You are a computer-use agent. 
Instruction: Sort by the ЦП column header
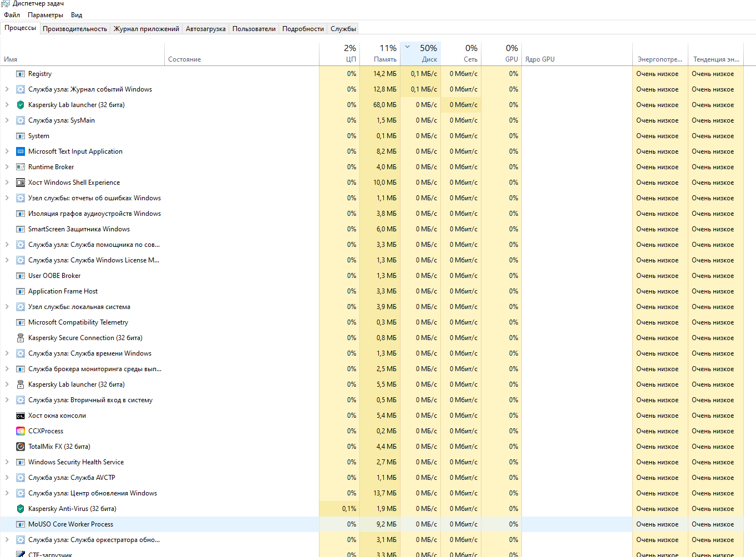click(x=339, y=54)
